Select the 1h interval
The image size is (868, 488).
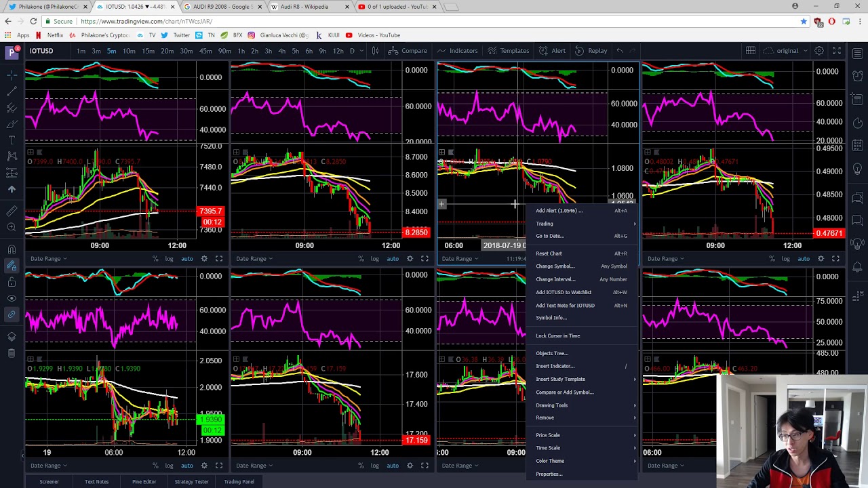241,51
